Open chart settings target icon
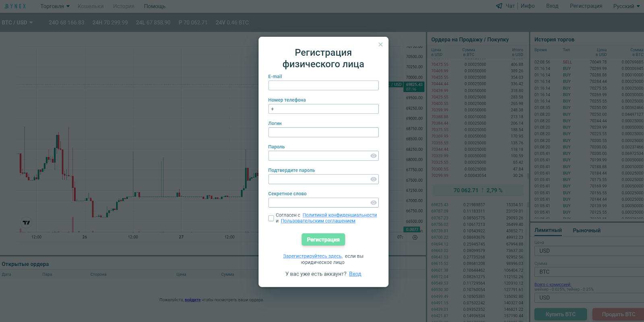Screen dimensions: 644x322 pyautogui.click(x=415, y=237)
